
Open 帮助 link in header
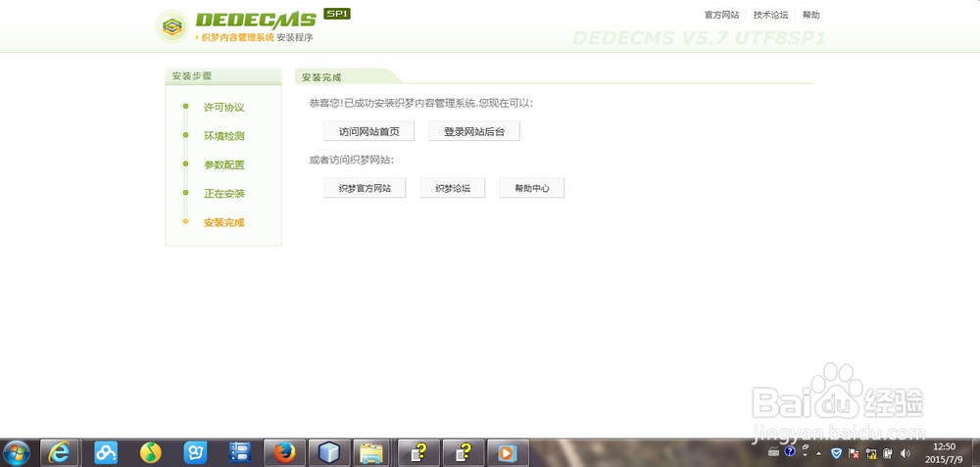pyautogui.click(x=810, y=15)
